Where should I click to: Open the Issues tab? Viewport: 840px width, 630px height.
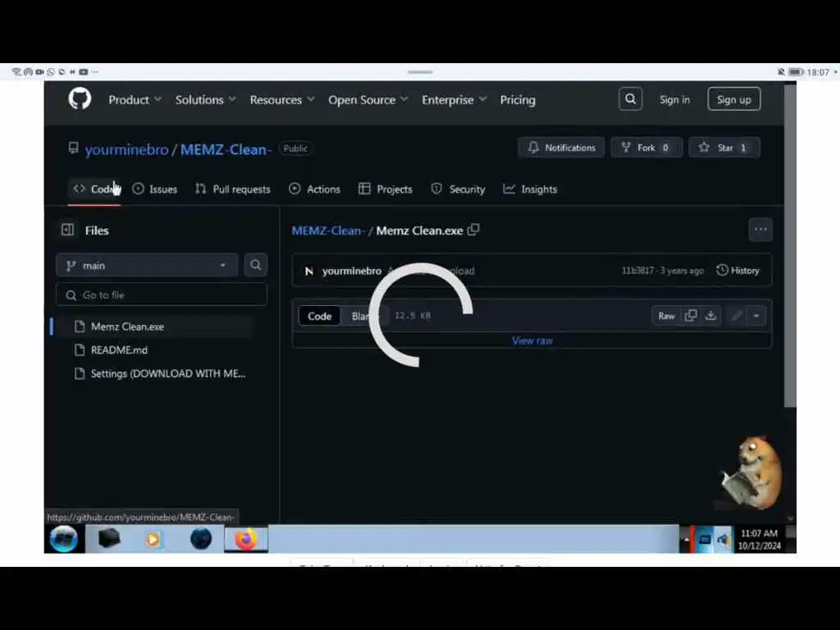pos(154,189)
